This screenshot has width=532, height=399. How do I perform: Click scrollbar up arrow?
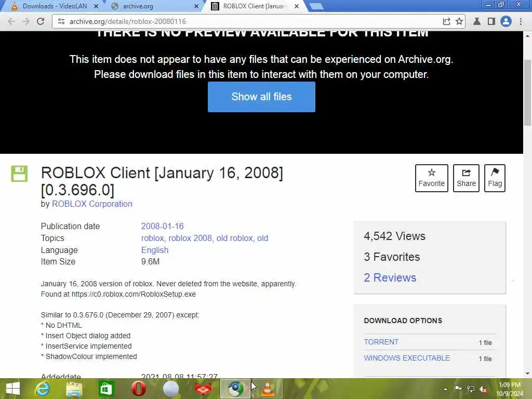point(527,35)
